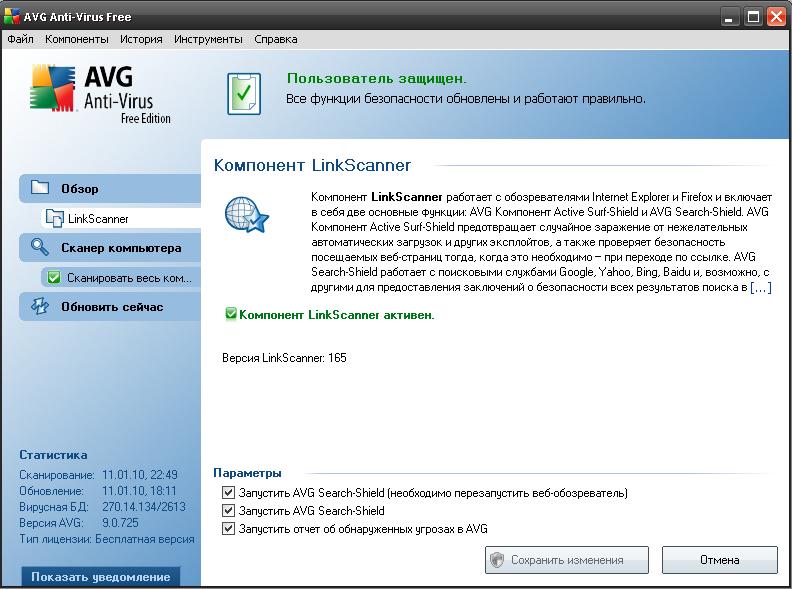Click AVG version value 9.0.725

pos(120,523)
